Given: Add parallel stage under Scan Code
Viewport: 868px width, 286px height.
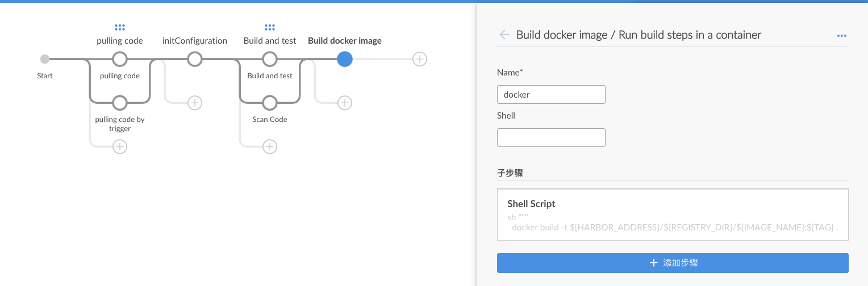Looking at the screenshot, I should click(270, 146).
